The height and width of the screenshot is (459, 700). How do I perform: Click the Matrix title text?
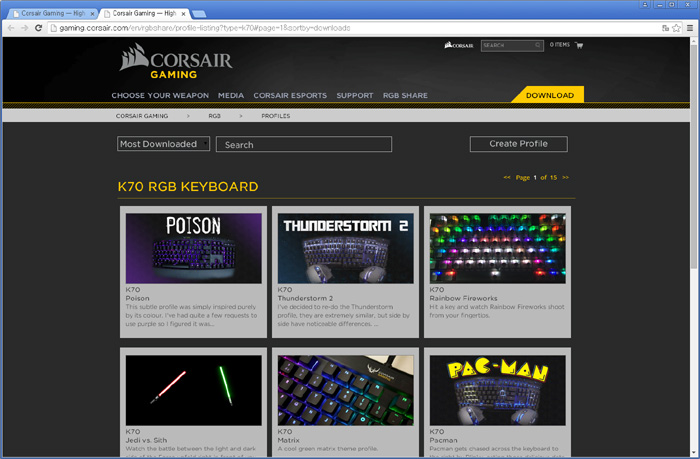pyautogui.click(x=288, y=440)
